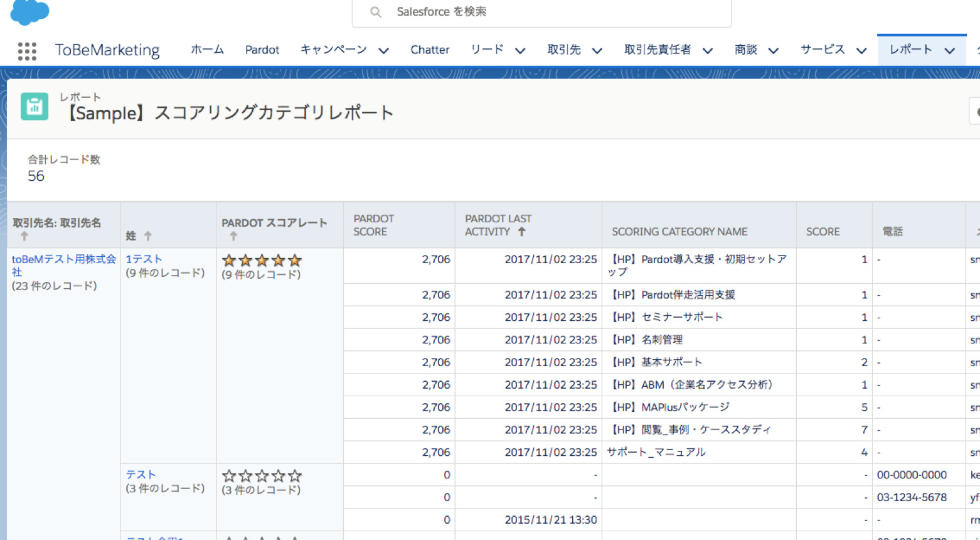Click the five gold stars rating
The height and width of the screenshot is (540, 980).
262,261
